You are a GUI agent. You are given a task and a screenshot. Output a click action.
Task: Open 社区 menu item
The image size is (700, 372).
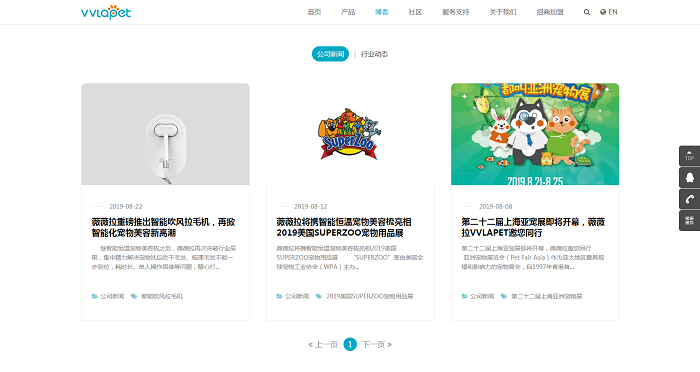click(415, 12)
